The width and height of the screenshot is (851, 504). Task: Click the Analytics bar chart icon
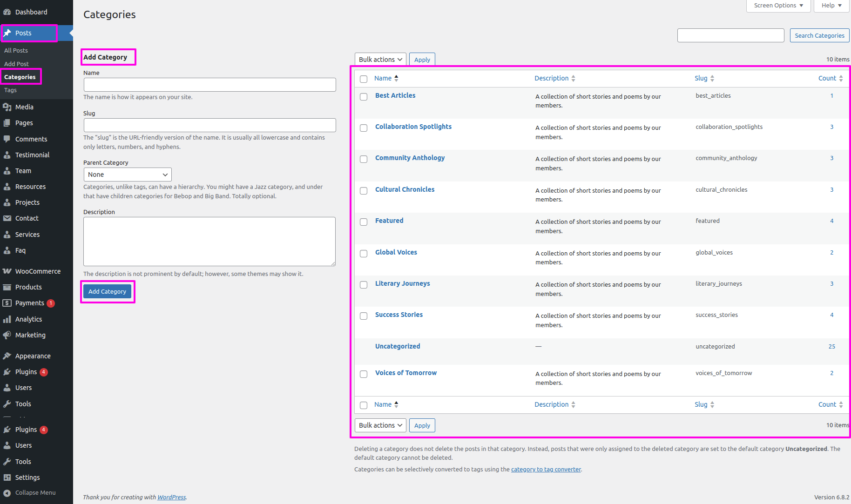click(7, 319)
